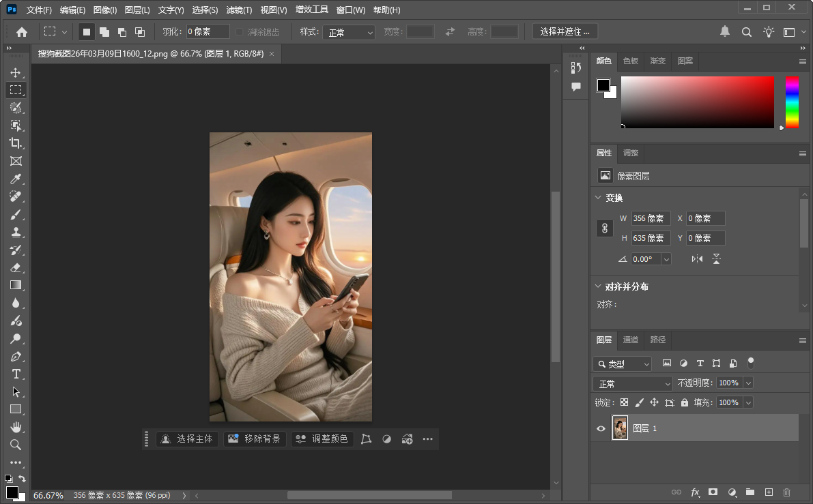
Task: Hide the 图层 1 layer visibility eye
Action: pyautogui.click(x=601, y=428)
